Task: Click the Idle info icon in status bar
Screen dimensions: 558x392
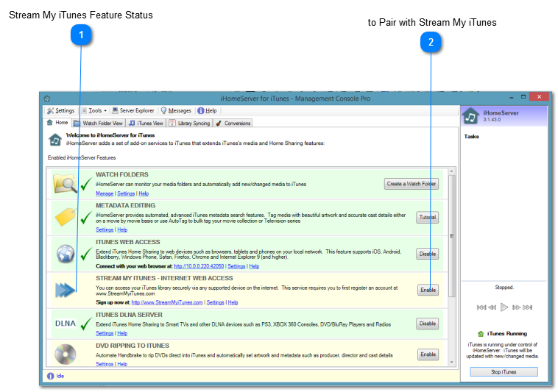Action: (51, 376)
